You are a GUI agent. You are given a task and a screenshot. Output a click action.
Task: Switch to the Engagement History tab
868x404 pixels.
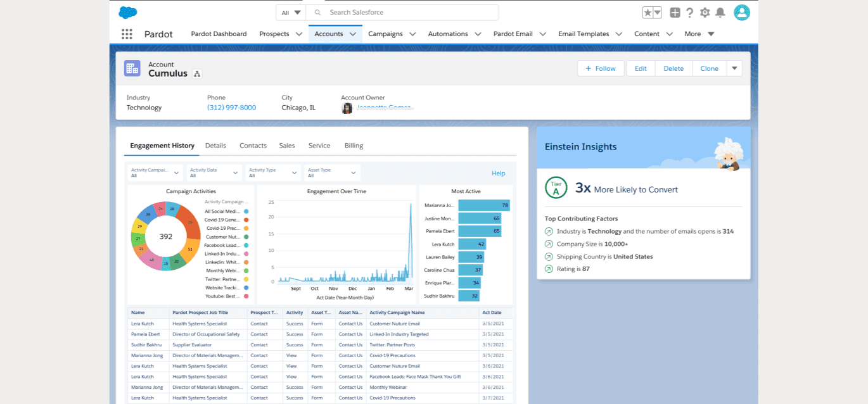162,146
